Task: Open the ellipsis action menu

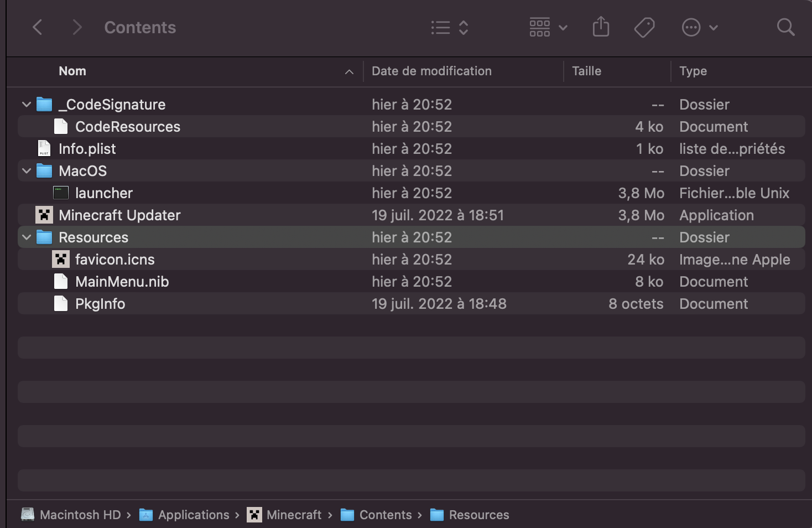Action: pos(700,27)
